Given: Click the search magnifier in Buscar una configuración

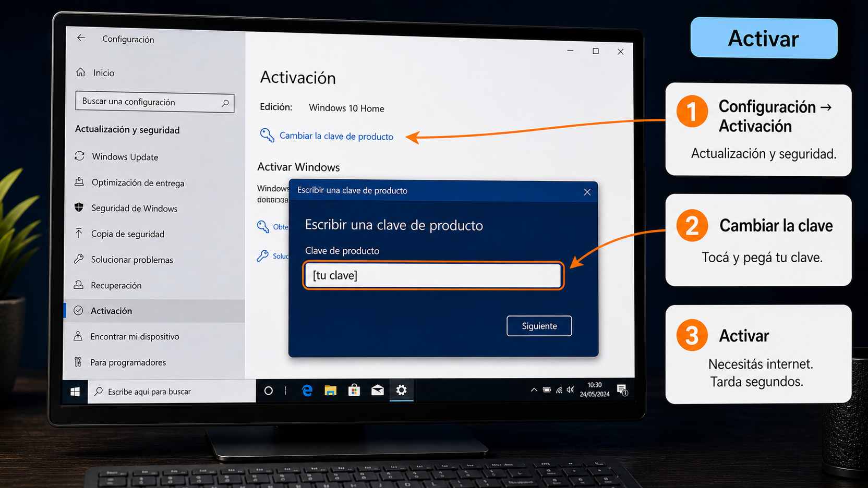Looking at the screenshot, I should coord(225,103).
